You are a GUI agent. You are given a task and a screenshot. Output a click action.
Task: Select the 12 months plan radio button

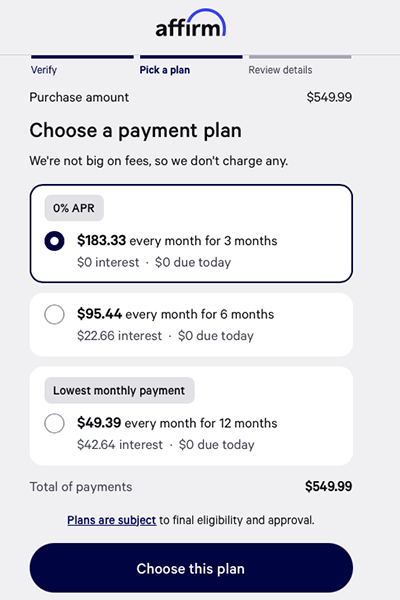coord(54,423)
